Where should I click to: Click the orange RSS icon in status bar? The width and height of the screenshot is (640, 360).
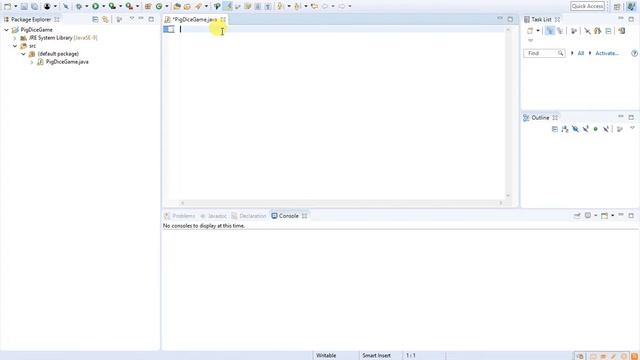[x=634, y=356]
